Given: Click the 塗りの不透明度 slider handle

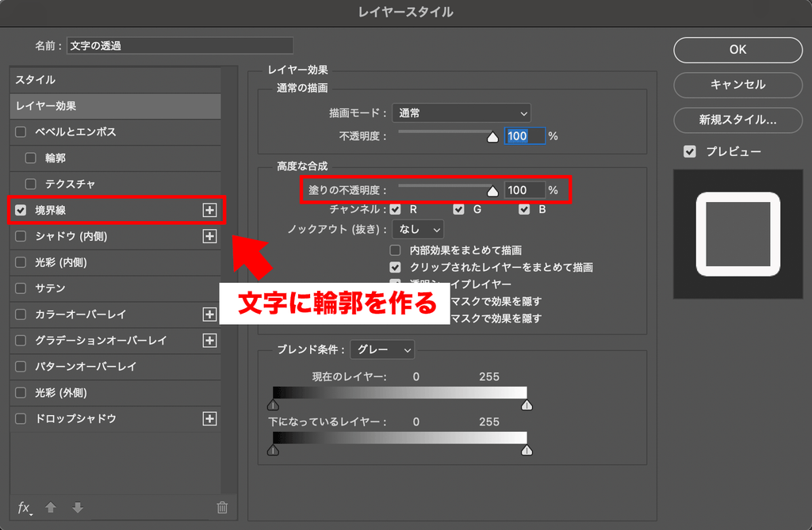Looking at the screenshot, I should coord(492,192).
